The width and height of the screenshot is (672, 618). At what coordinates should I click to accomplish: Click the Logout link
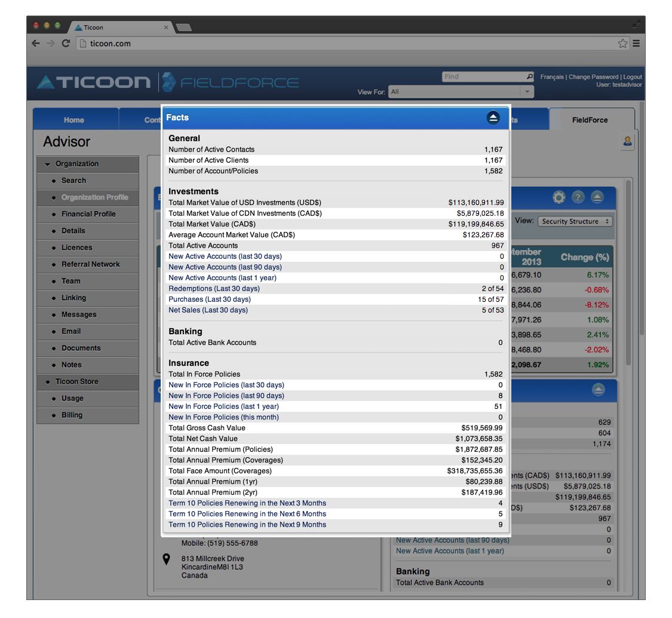[633, 77]
